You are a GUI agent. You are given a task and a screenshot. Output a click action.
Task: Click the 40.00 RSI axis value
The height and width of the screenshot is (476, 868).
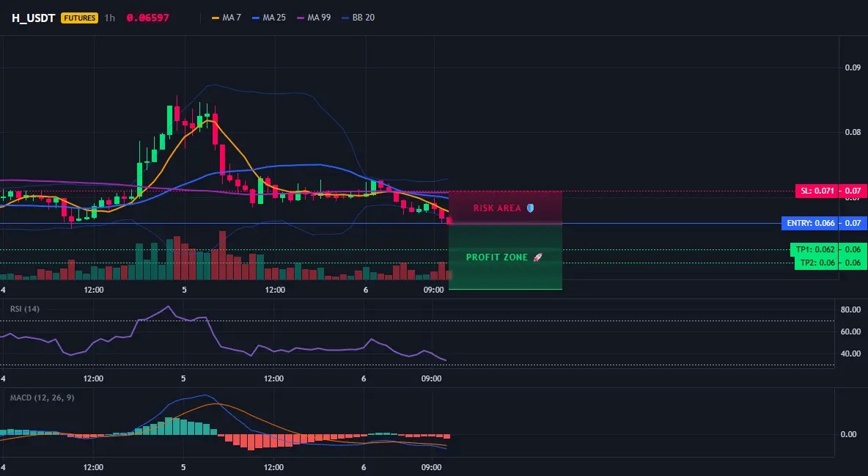851,354
